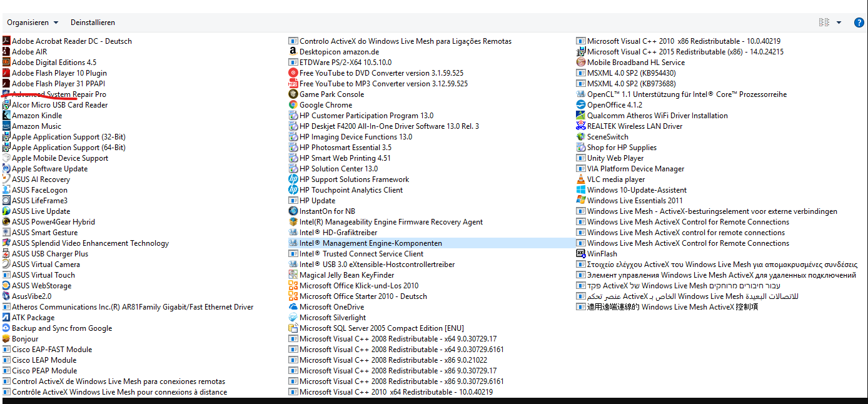This screenshot has height=404, width=868.
Task: Select ASUS Power4Gear Hybrid entry
Action: [x=49, y=222]
